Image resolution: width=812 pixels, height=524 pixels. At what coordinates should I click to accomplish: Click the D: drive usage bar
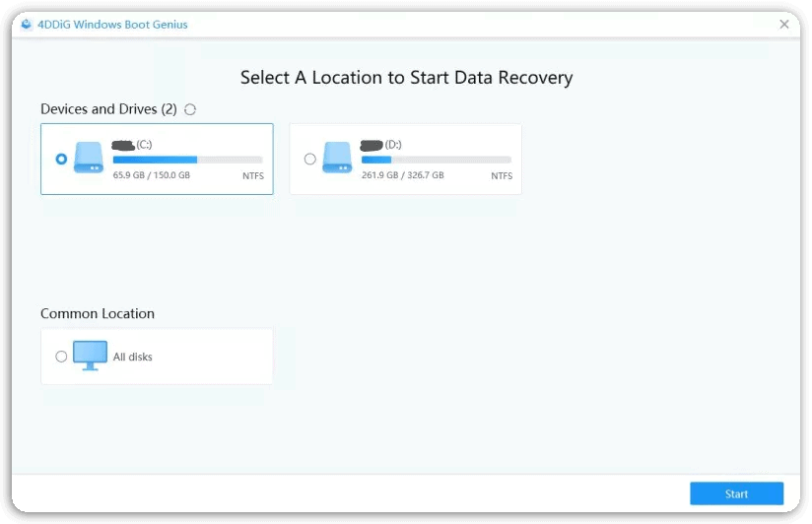[x=436, y=160]
